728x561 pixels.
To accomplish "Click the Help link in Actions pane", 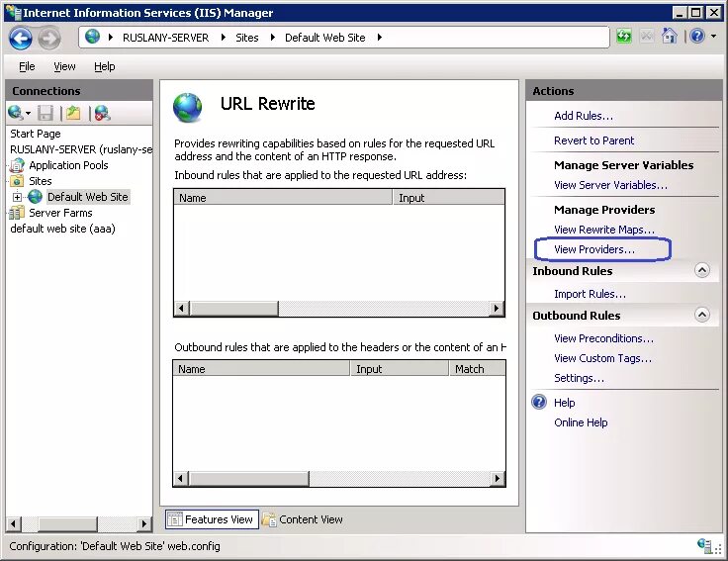I will [x=564, y=403].
